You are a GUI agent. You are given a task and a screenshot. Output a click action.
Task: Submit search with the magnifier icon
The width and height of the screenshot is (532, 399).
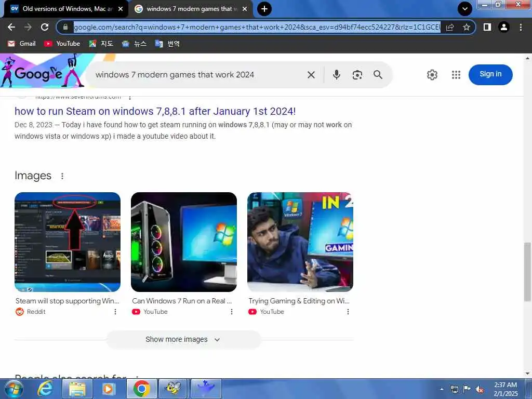(x=378, y=75)
